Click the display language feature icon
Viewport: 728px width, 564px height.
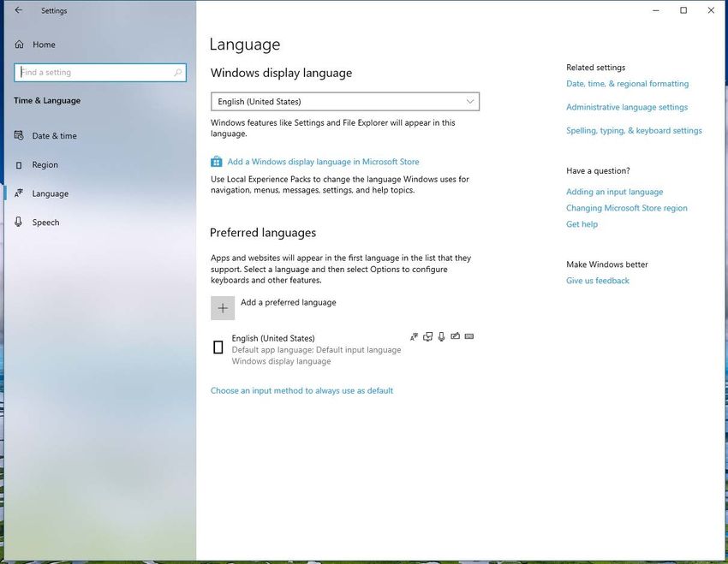[415, 336]
